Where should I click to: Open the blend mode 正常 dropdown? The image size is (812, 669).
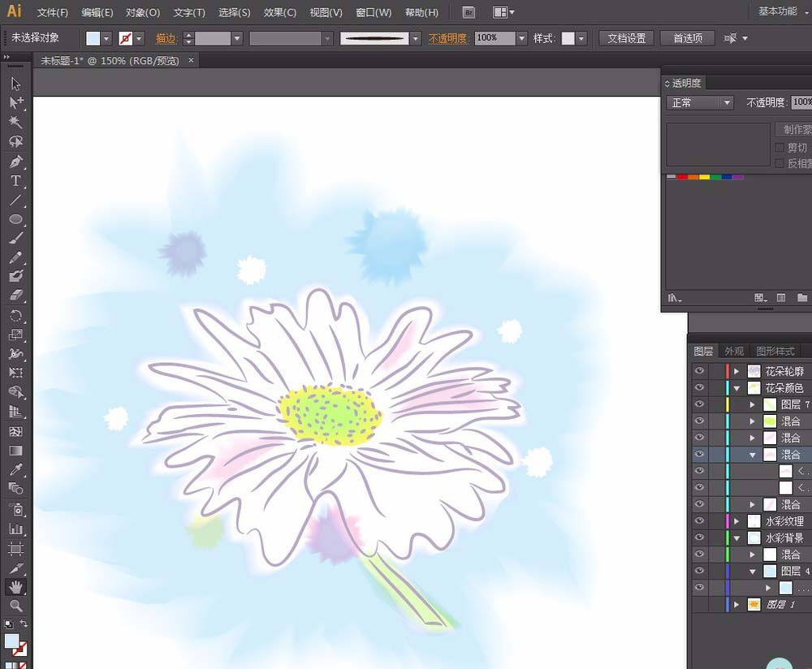point(700,102)
